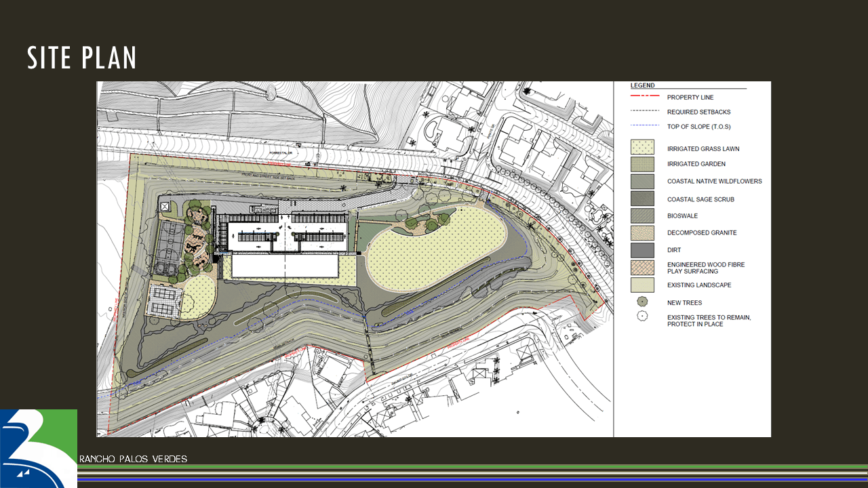Click the Coastal Sage Scrub legend swatch
868x488 pixels.
click(642, 199)
